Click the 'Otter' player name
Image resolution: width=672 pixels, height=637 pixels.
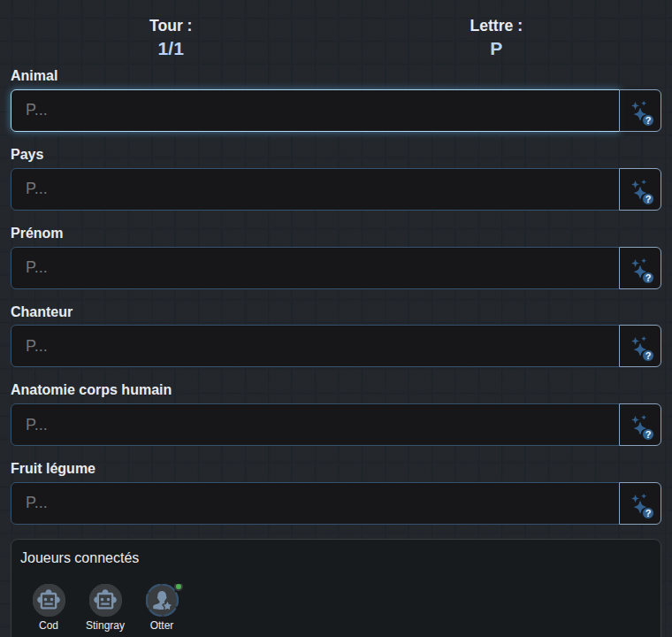[x=162, y=625]
